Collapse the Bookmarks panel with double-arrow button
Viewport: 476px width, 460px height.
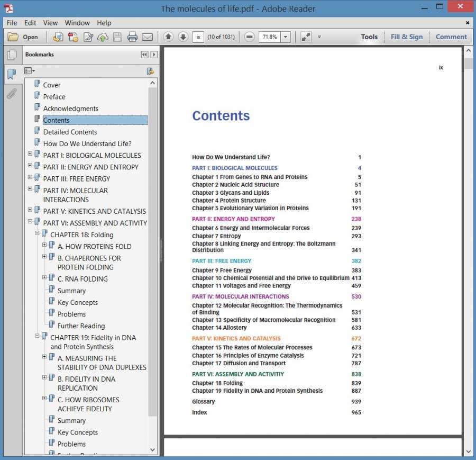(144, 55)
